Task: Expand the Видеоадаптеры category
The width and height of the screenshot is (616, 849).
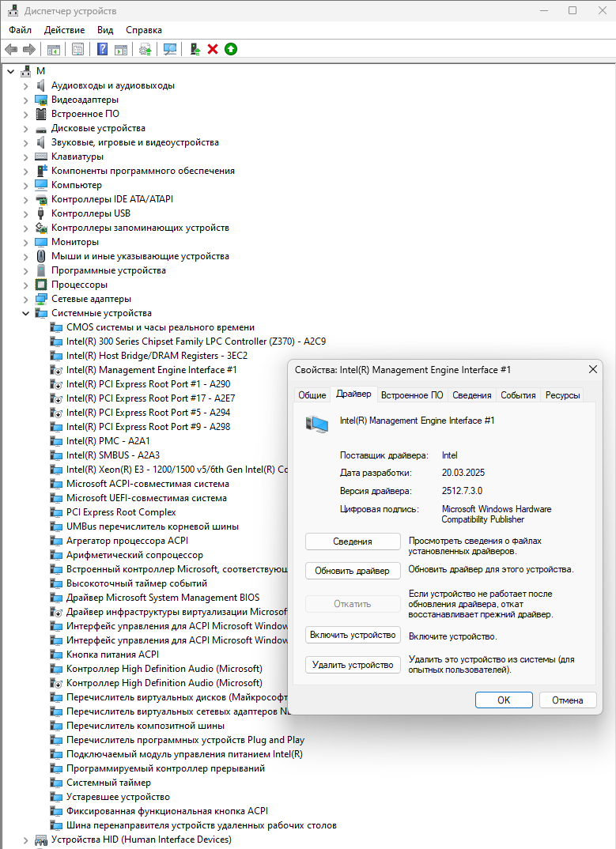Action: click(25, 100)
